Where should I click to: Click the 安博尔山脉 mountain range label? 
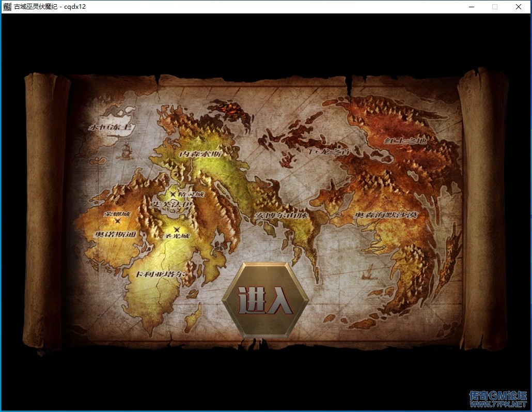coord(281,215)
